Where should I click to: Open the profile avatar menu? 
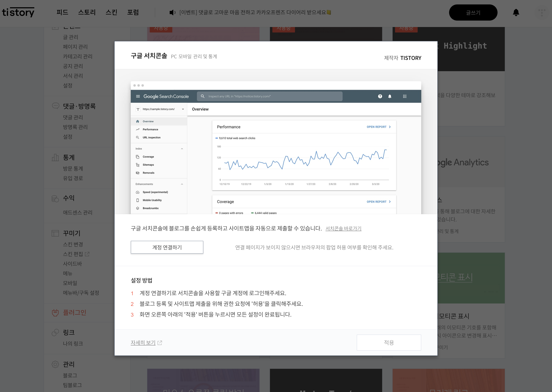coord(542,13)
